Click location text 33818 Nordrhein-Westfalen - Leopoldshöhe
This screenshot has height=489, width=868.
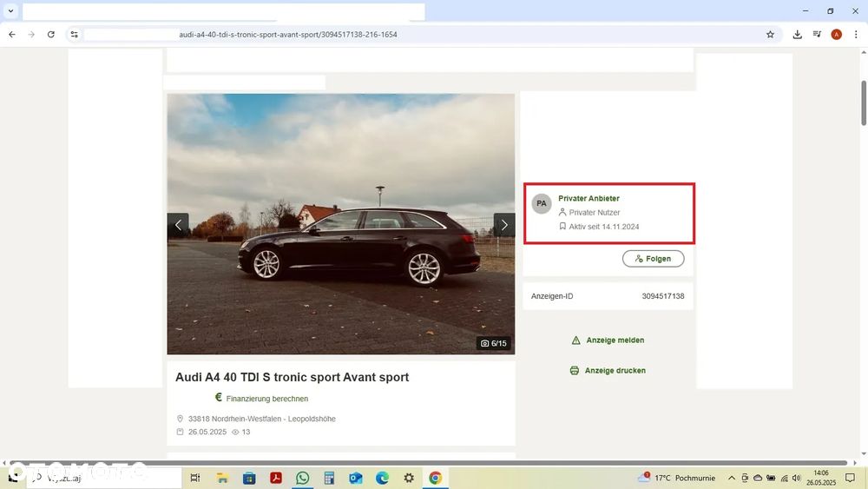click(x=262, y=419)
